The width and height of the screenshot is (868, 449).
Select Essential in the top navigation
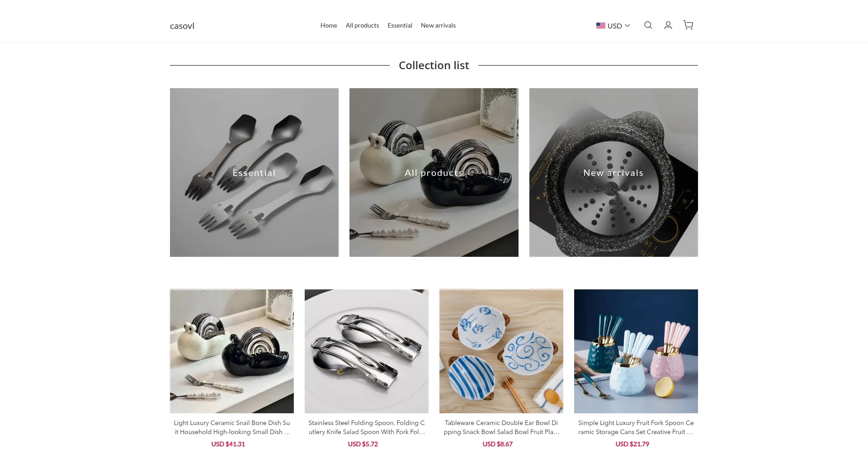click(x=400, y=25)
